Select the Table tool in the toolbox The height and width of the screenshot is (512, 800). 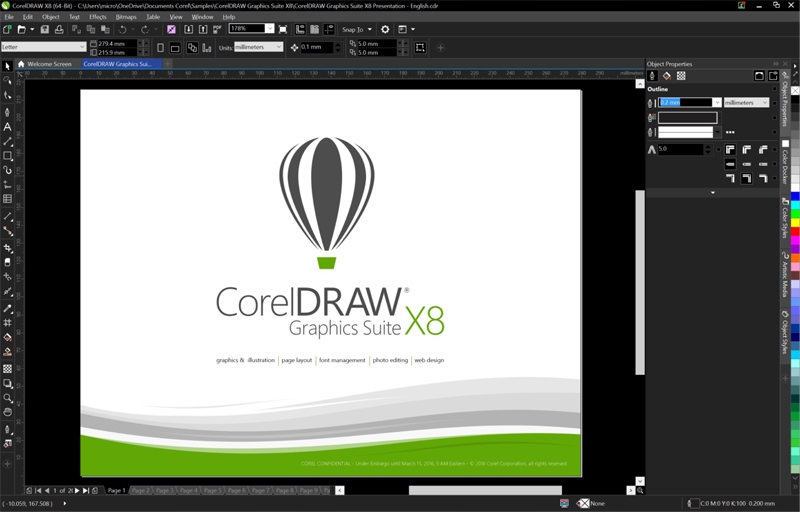pos(7,199)
